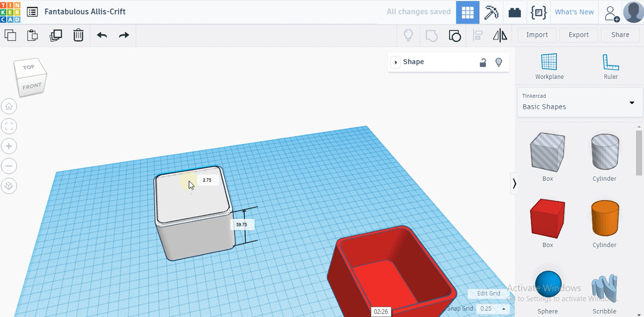Toggle shape visibility lightbulb in Shape panel

[x=499, y=62]
